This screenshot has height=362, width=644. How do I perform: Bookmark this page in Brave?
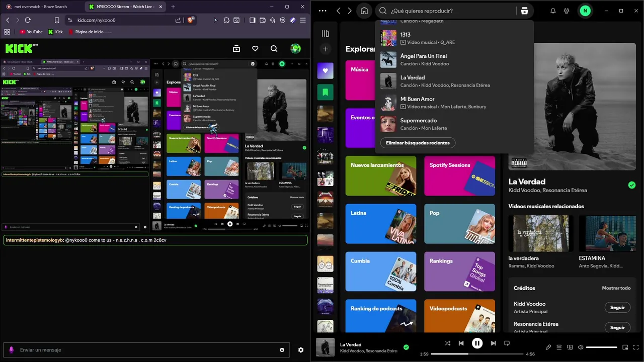tap(57, 20)
